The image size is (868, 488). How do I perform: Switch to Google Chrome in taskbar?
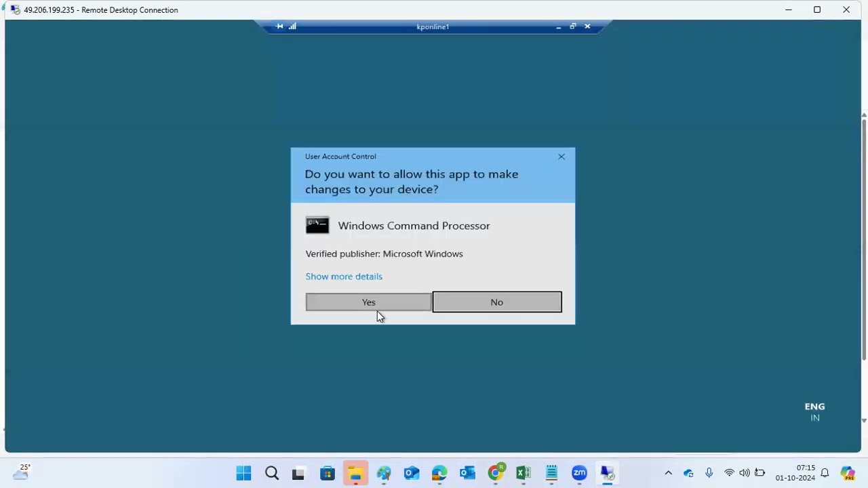click(496, 473)
